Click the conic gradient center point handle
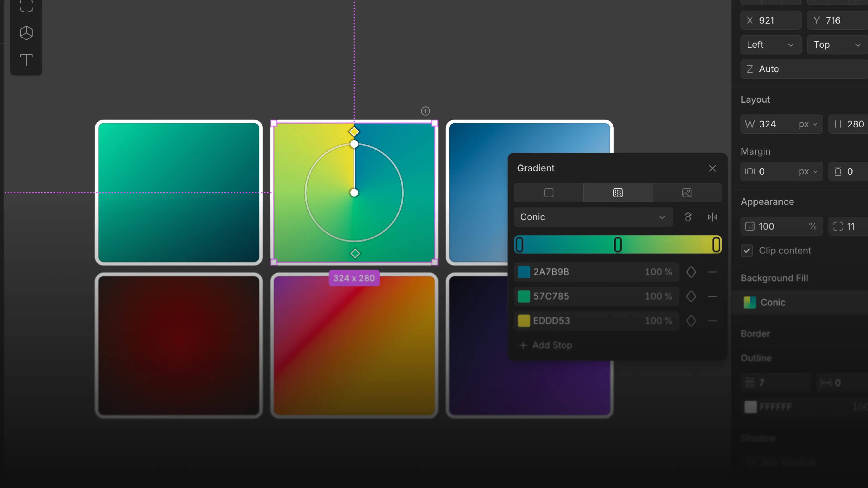 (354, 193)
